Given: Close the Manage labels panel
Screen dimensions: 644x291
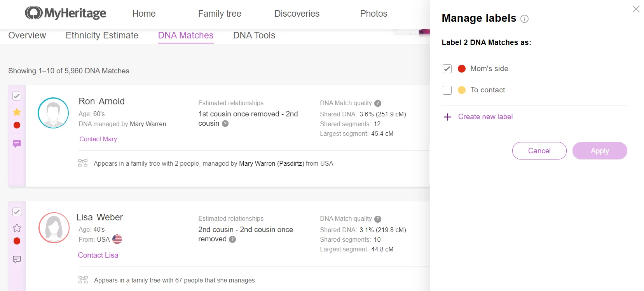Looking at the screenshot, I should 636,9.
